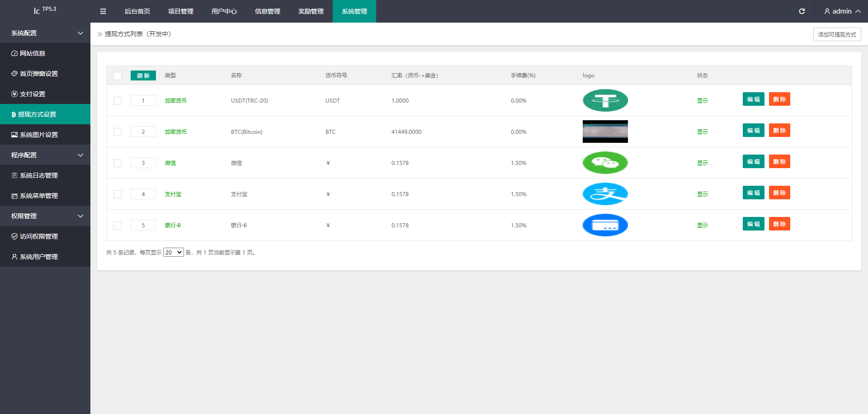Viewport: 868px width, 414px height.
Task: Click sort order field with value 4
Action: (x=143, y=194)
